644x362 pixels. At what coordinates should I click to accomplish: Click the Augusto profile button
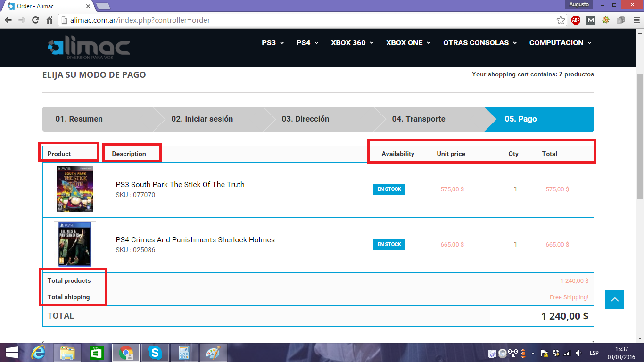(579, 4)
